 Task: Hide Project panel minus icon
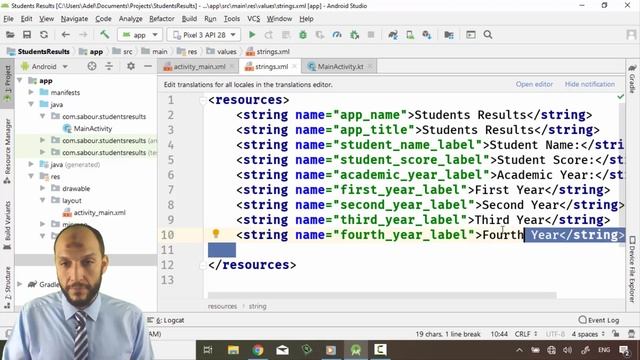click(x=148, y=66)
